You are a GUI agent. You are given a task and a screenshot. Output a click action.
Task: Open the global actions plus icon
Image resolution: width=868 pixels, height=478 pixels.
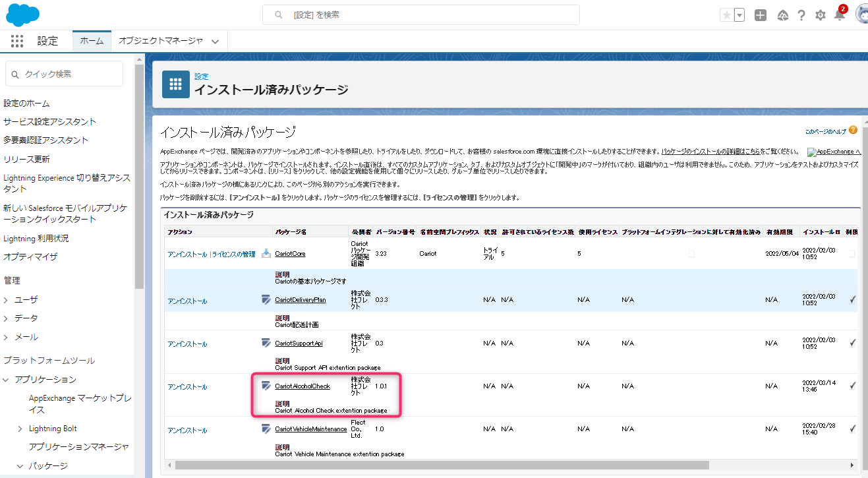[x=761, y=15]
